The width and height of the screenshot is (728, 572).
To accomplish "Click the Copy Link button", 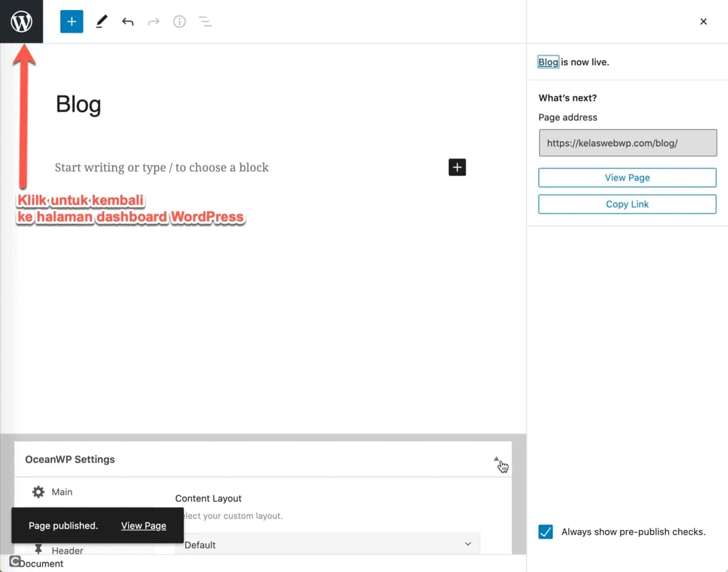I will pos(627,204).
